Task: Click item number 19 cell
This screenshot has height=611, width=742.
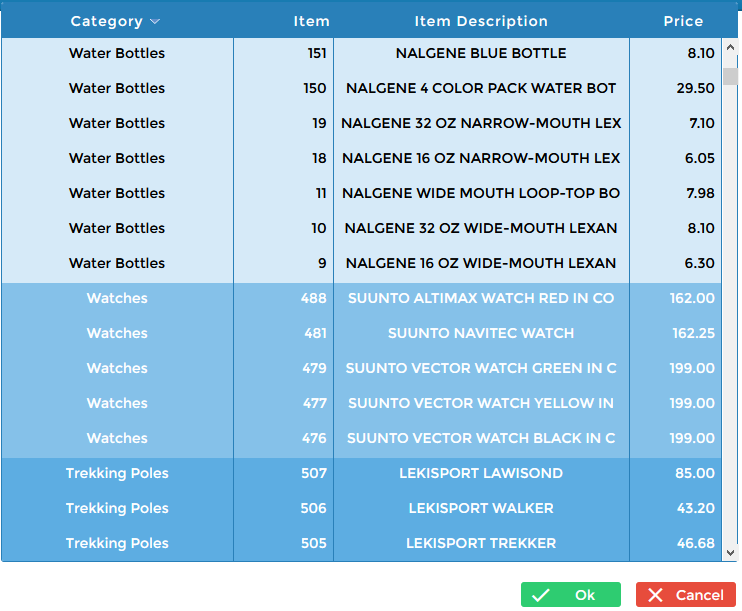Action: coord(283,123)
